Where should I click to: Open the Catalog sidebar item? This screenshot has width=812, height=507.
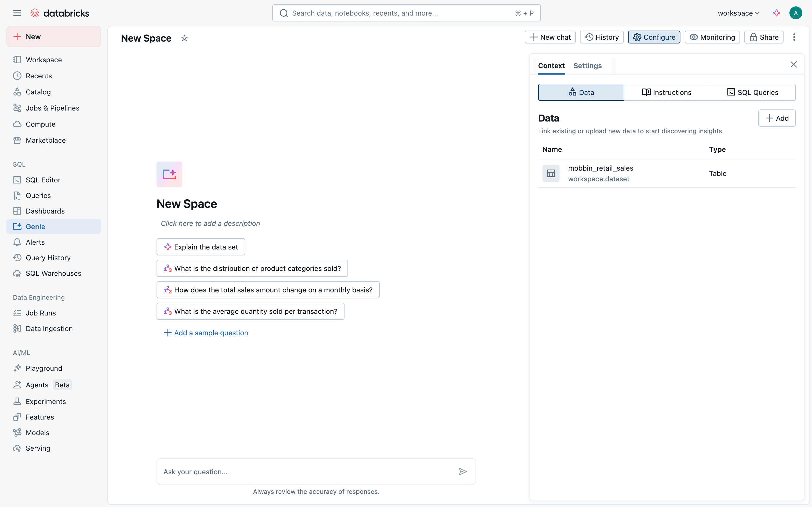[x=38, y=92]
